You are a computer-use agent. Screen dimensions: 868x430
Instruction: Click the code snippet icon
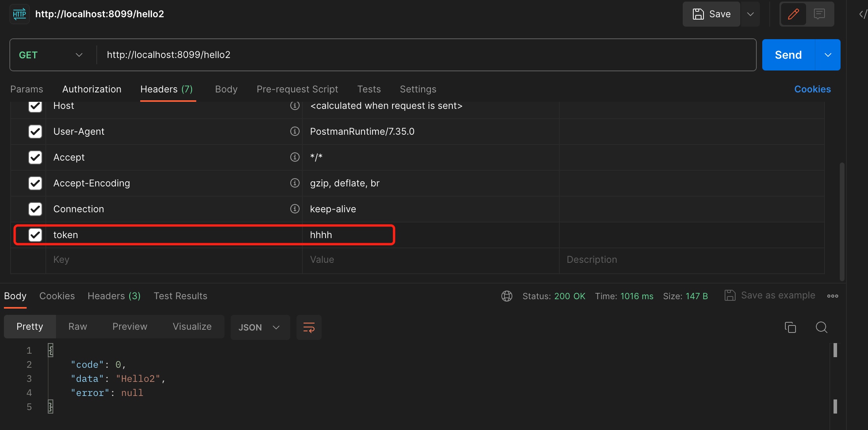click(863, 14)
